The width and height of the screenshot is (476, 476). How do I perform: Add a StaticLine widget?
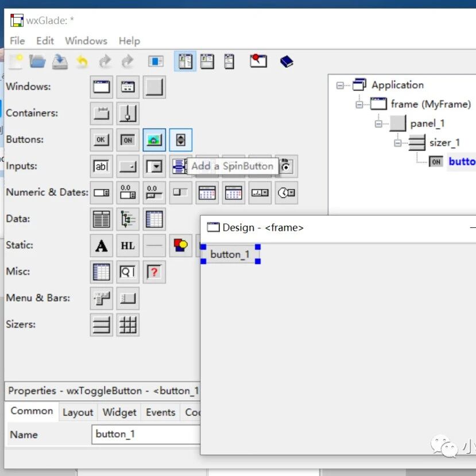154,246
